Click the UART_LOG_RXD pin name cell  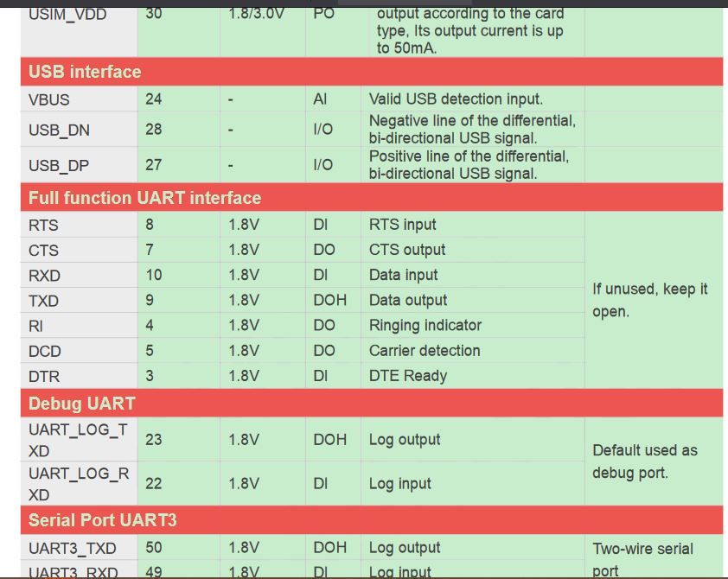(78, 484)
